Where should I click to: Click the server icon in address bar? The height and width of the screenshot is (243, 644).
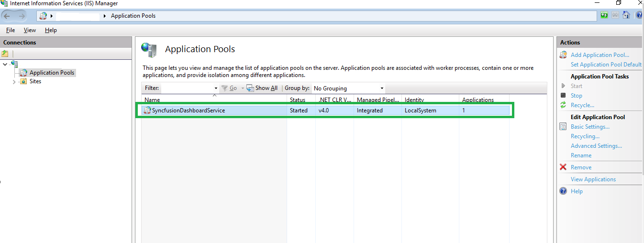pos(43,16)
